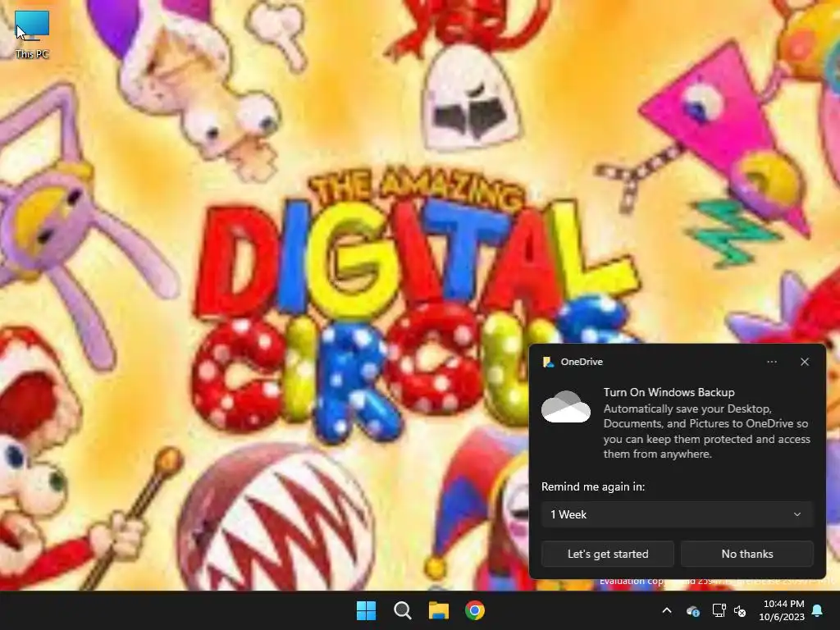
Task: Open muted volume tray icon
Action: (741, 610)
